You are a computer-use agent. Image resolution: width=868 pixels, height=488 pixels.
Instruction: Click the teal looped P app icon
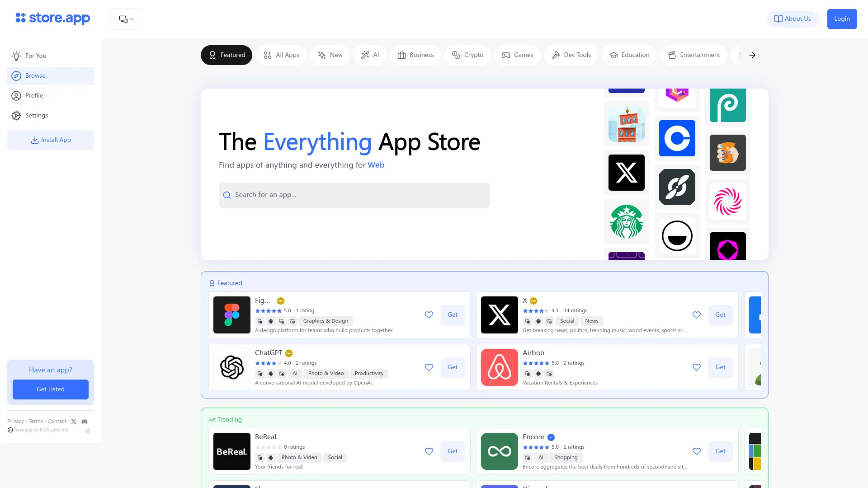click(728, 105)
